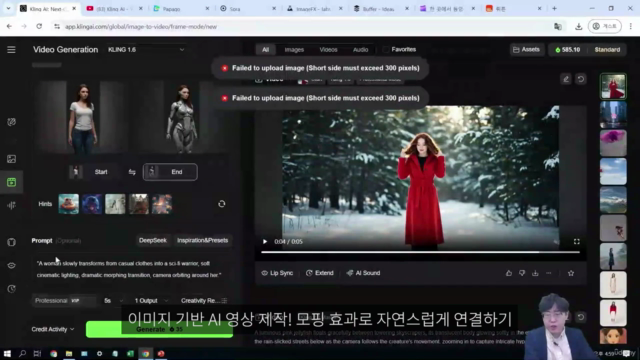640x360 pixels.
Task: Click the End frame button
Action: click(170, 172)
